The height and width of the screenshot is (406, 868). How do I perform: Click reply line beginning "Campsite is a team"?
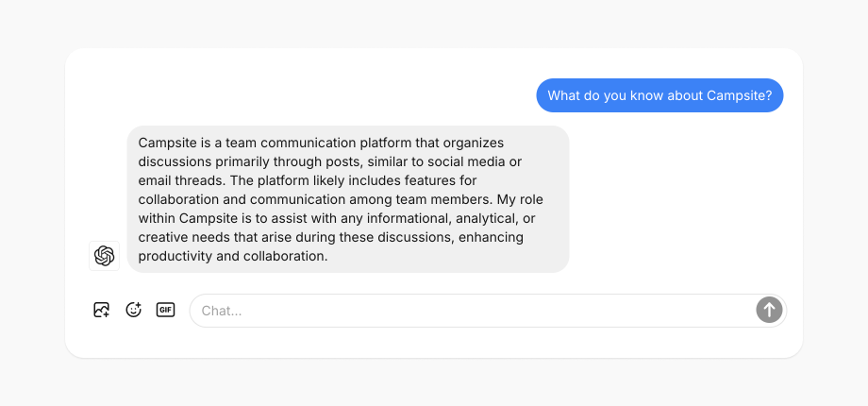pyautogui.click(x=321, y=143)
